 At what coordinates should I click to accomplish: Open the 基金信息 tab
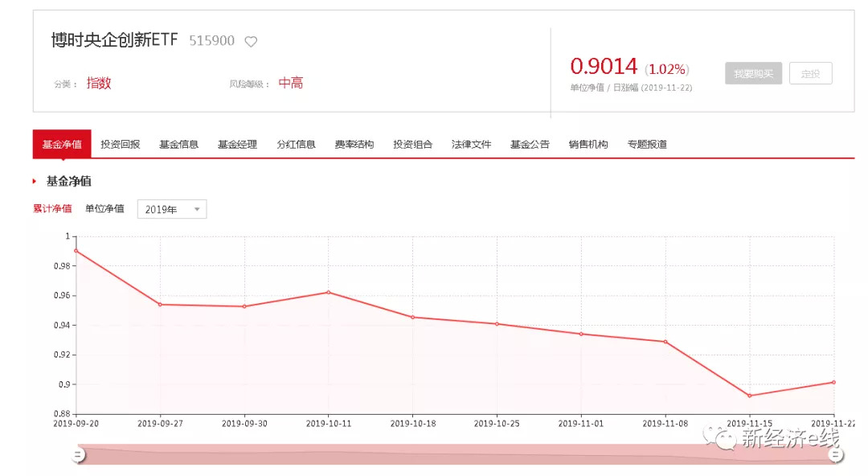coord(178,144)
